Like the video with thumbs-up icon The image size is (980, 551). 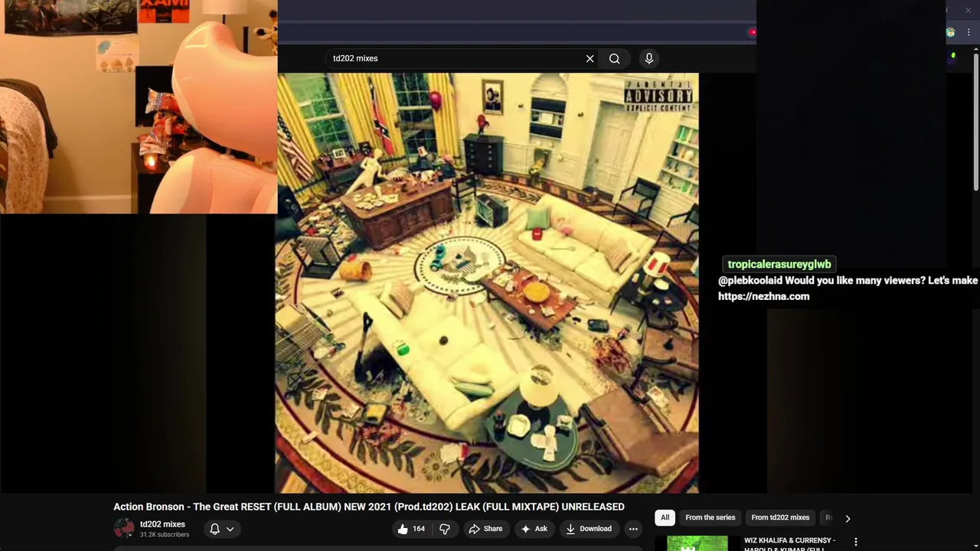[x=411, y=529]
